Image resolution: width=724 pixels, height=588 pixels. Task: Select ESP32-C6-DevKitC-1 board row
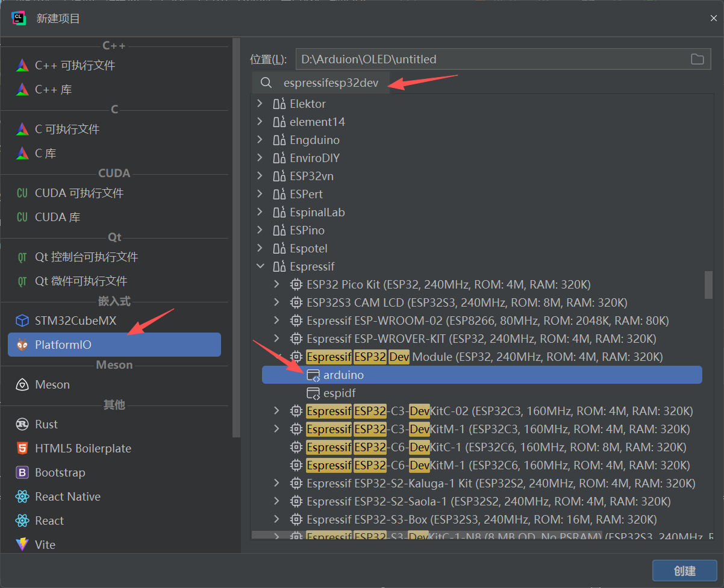pyautogui.click(x=482, y=447)
